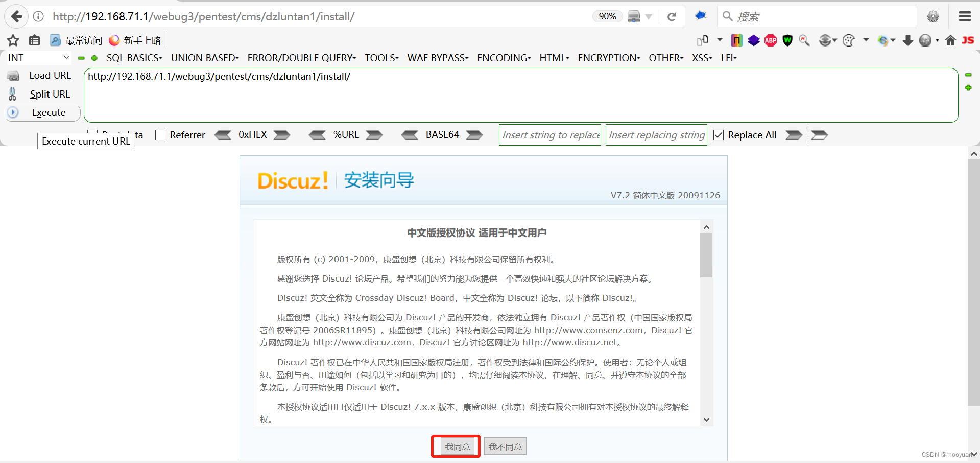Open the ENCRYPTION menu in HackBar
This screenshot has width=980, height=463.
(609, 58)
